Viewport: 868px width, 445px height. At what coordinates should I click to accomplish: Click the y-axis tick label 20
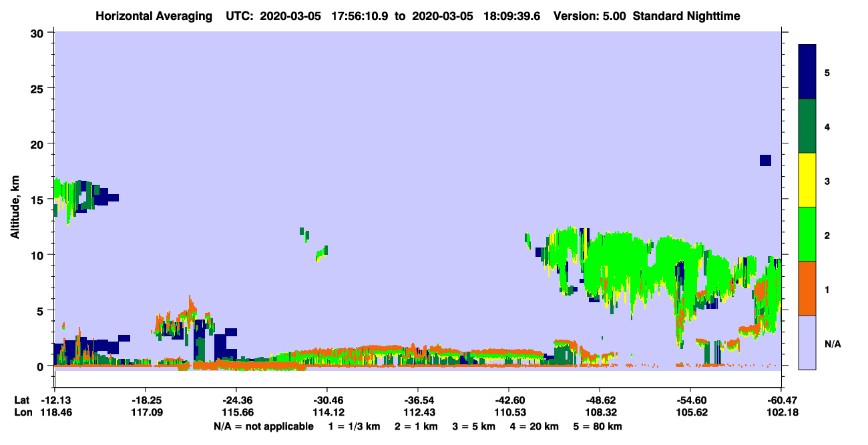coord(39,143)
